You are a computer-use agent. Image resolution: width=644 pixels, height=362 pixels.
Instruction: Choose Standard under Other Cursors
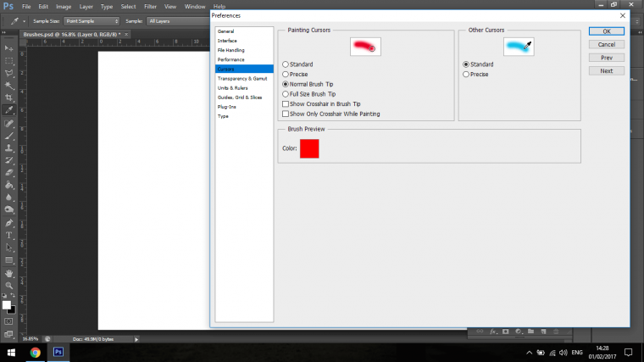[x=478, y=64]
